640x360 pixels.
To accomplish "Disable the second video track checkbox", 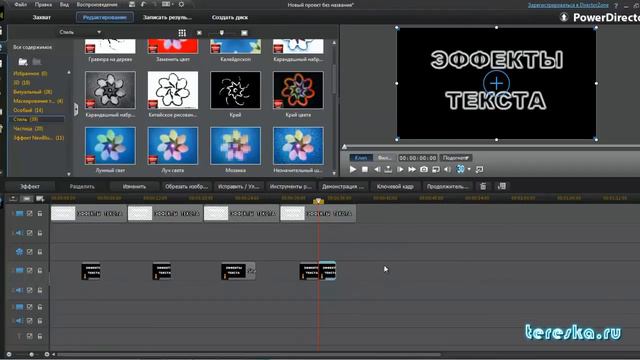I will tap(29, 270).
